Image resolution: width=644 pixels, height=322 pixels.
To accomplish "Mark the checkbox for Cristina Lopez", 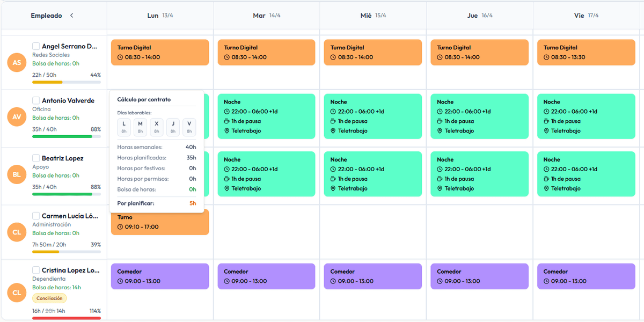I will point(36,270).
